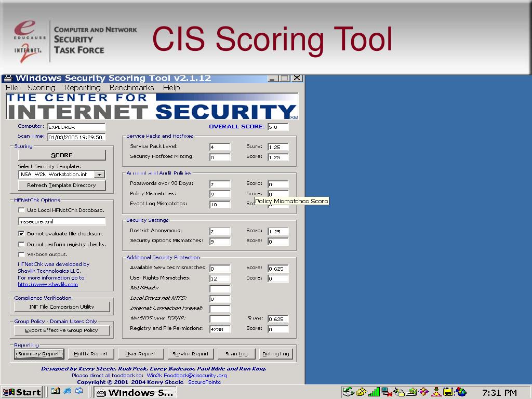
Task: Click the Overall Score field
Action: point(278,127)
